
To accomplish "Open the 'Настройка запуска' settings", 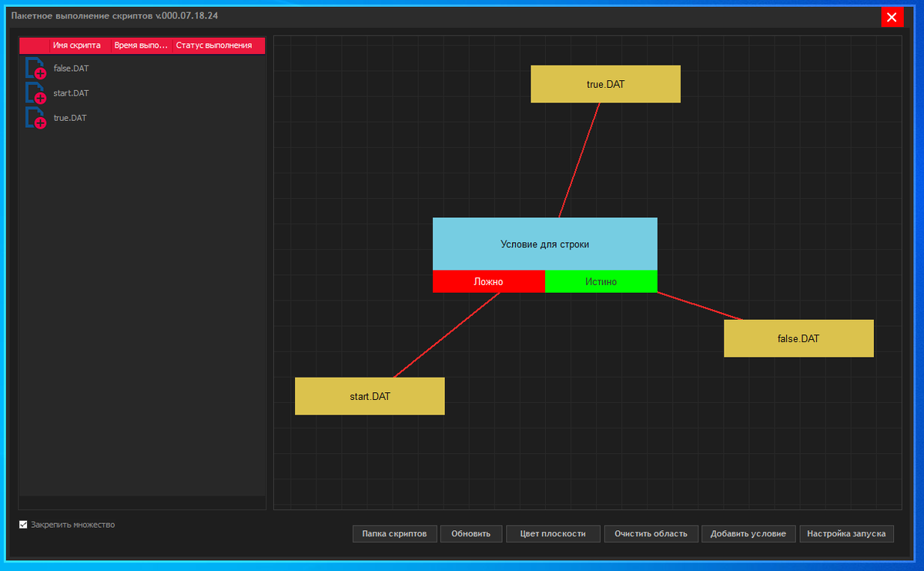I will (847, 533).
